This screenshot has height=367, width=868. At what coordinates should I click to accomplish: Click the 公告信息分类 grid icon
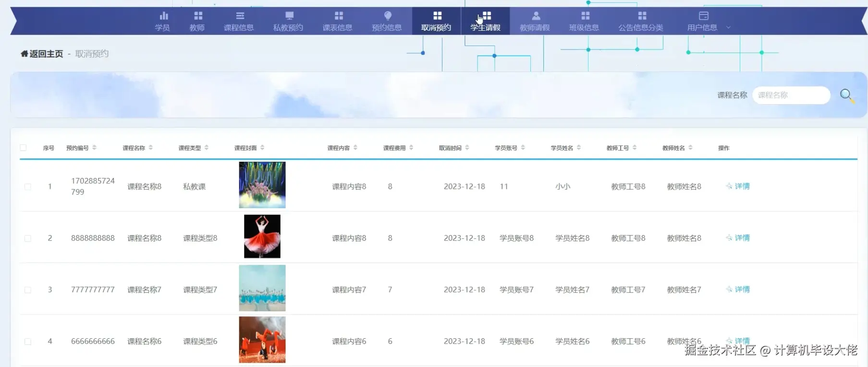tap(642, 16)
